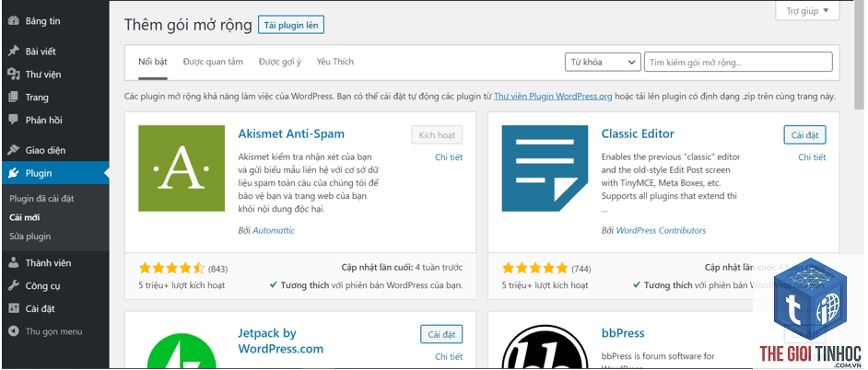Screen dimensions: 868x370
Task: Open Chi tiết link for Akismet
Action: click(449, 157)
